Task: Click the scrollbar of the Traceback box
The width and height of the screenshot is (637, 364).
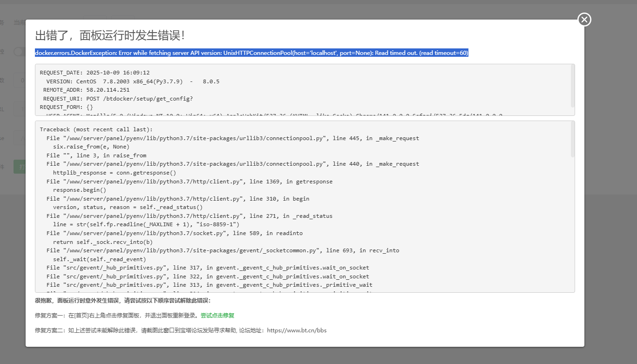Action: (x=572, y=140)
